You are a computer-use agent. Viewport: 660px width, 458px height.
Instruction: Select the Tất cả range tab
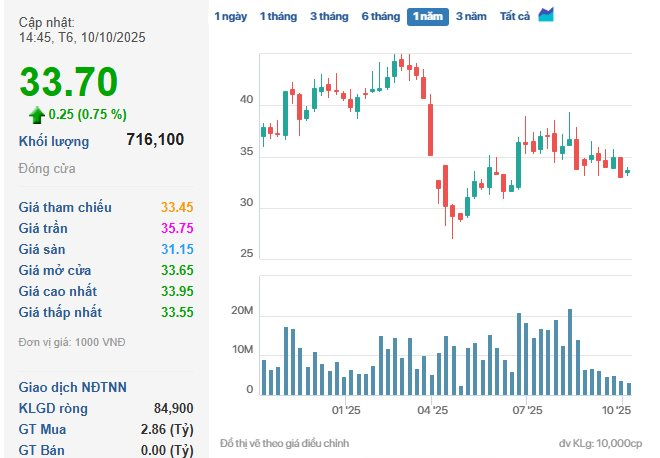click(514, 17)
